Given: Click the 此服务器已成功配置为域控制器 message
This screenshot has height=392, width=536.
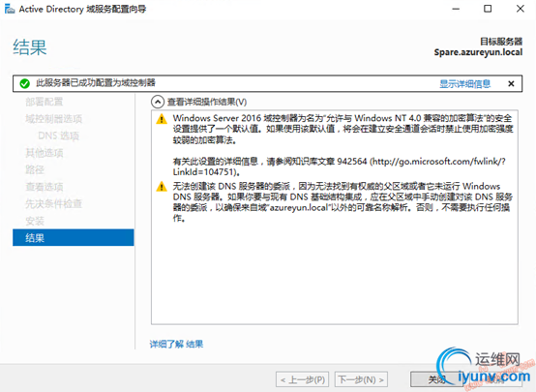Looking at the screenshot, I should tap(96, 82).
